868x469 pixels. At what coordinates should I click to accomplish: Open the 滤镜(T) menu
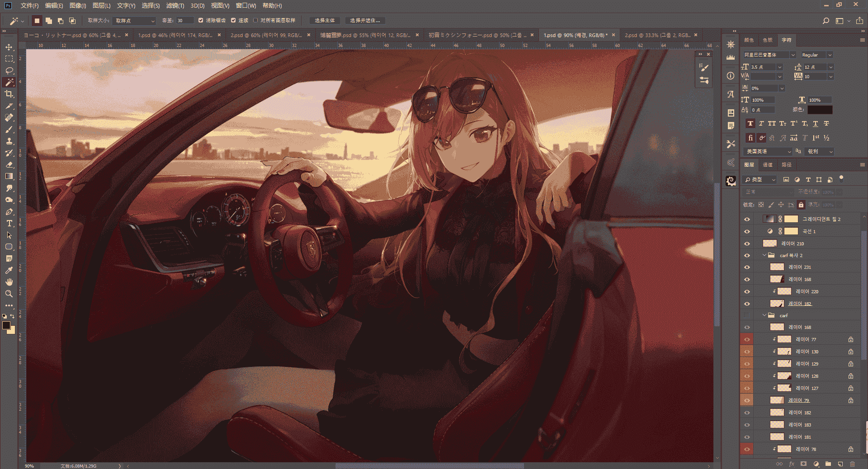pos(175,5)
